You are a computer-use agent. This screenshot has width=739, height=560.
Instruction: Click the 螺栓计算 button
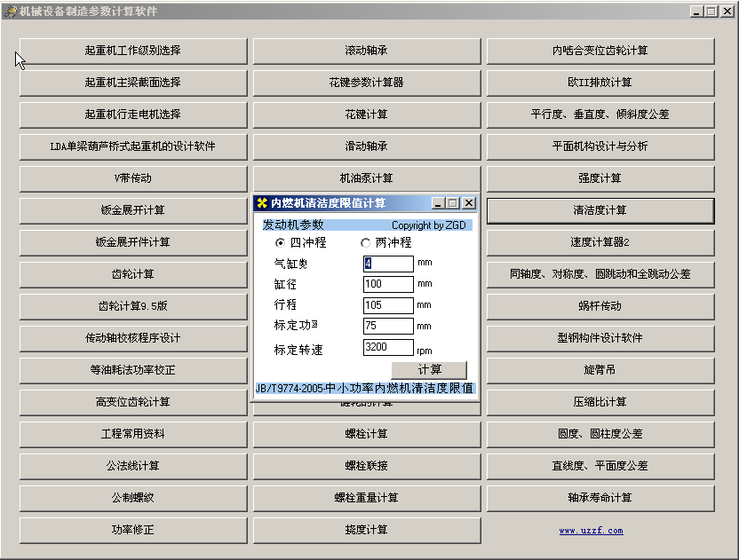[367, 434]
